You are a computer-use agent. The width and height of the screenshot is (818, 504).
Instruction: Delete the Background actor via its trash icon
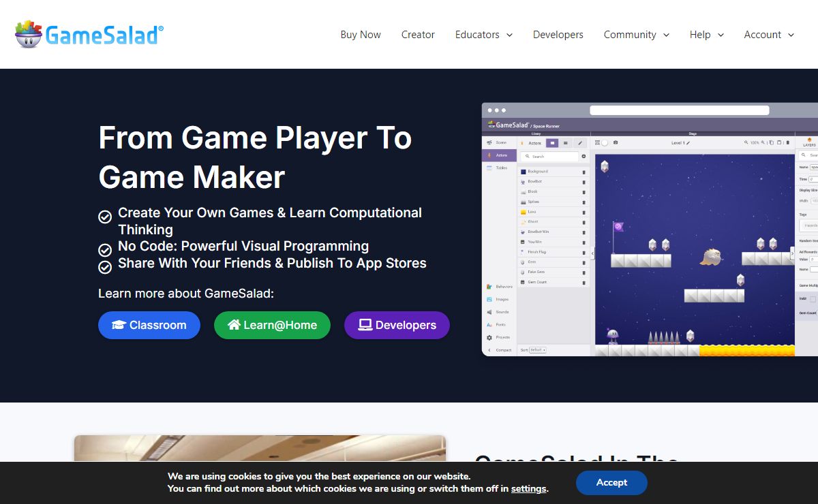point(584,172)
